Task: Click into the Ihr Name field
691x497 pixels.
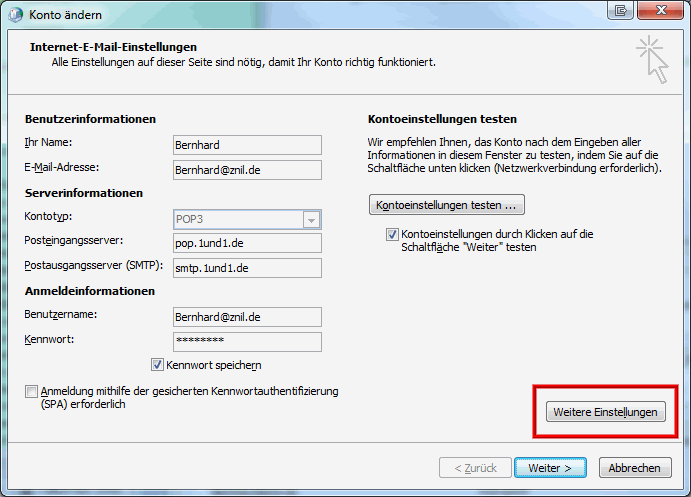Action: tap(246, 145)
